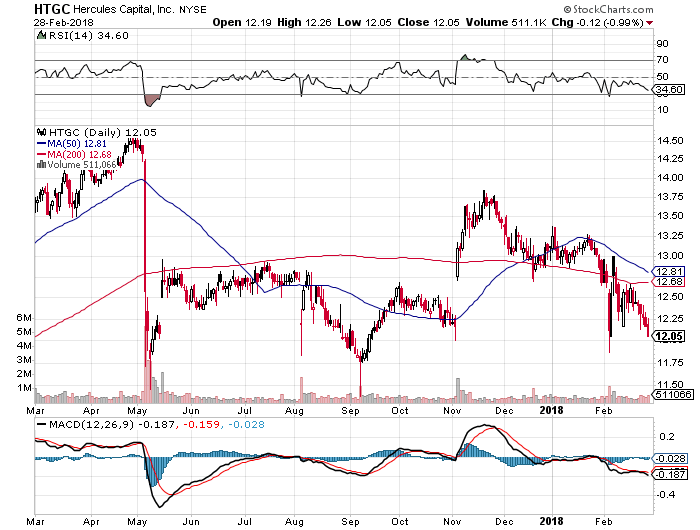
Task: Click the Close 12.05 value in header
Action: pyautogui.click(x=429, y=22)
